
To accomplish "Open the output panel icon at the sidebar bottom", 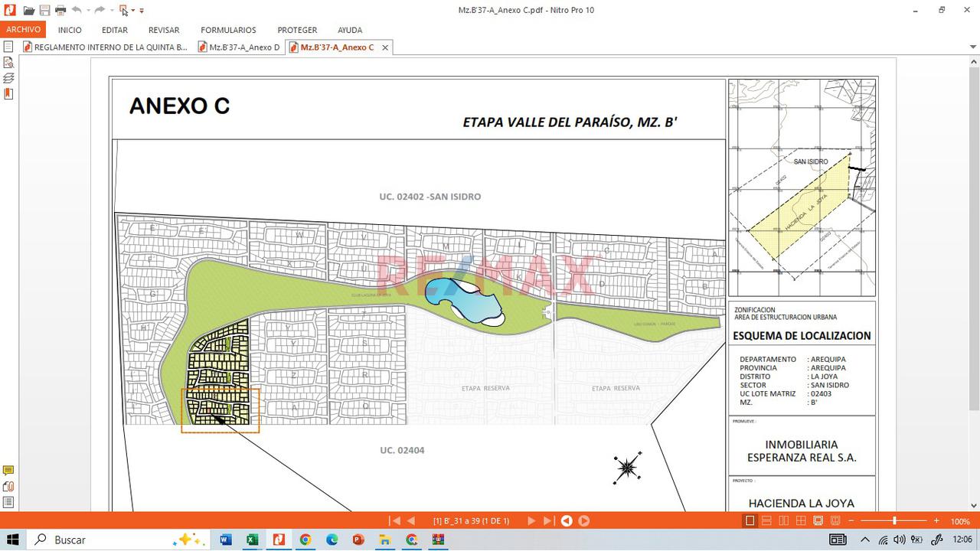I will tap(8, 502).
